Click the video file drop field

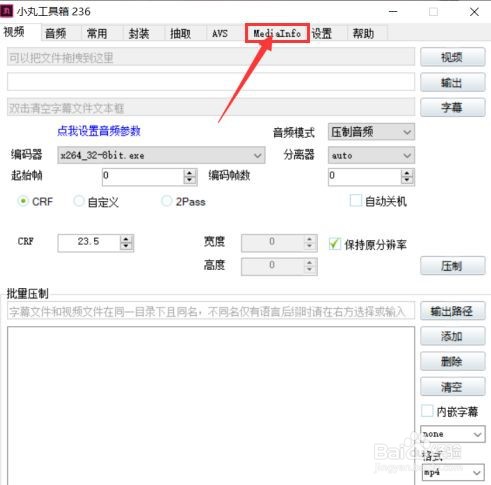click(x=211, y=57)
